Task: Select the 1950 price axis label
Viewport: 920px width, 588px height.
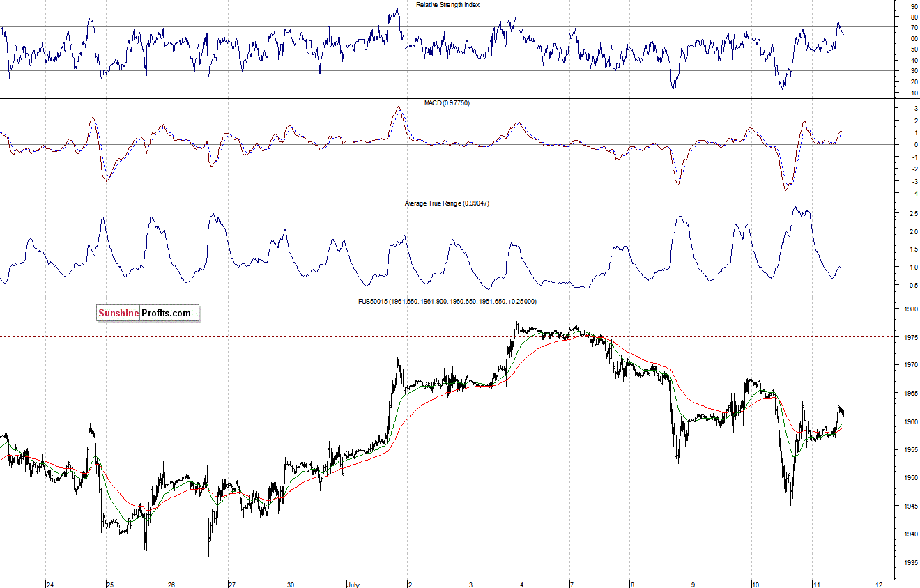Action: [x=912, y=478]
